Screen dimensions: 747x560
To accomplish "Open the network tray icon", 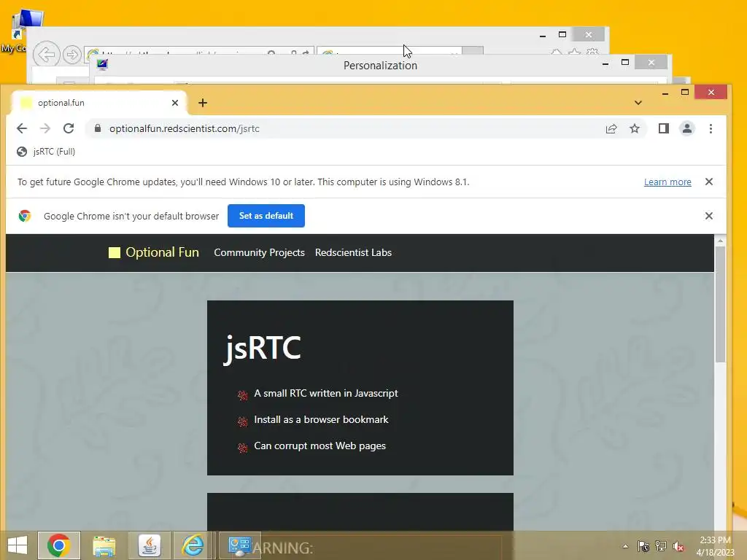I will pyautogui.click(x=661, y=546).
